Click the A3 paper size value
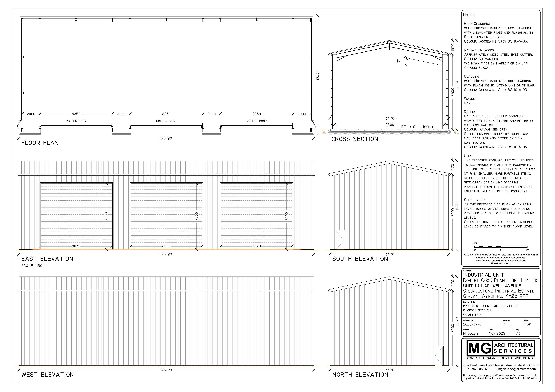Viewport: 555px width, 392px height. point(518,334)
